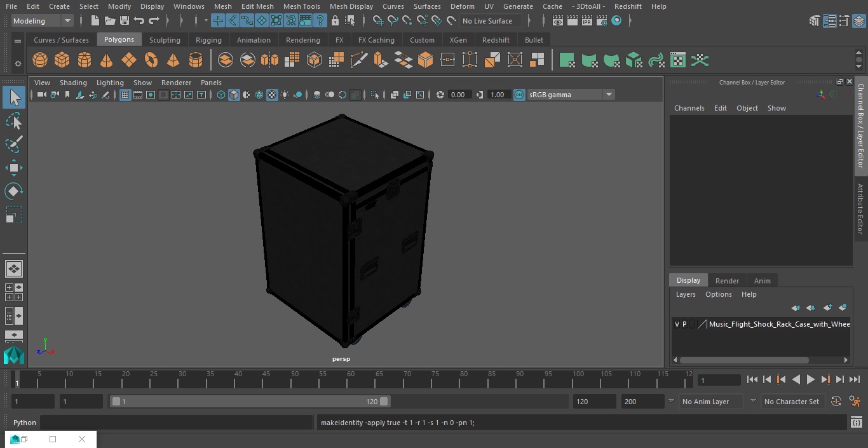Create a polygon pipe from the shelf

coord(196,60)
